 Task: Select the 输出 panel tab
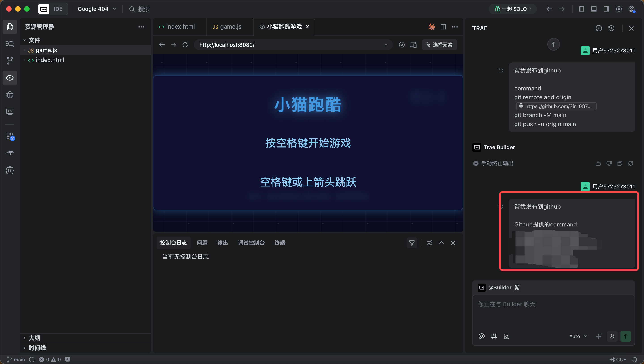pos(222,243)
